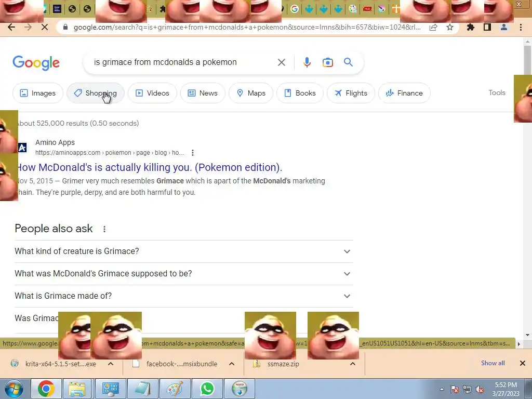532x399 pixels.
Task: Expand 'What was McDonald's Grimace supposed to be?'
Action: 183,274
